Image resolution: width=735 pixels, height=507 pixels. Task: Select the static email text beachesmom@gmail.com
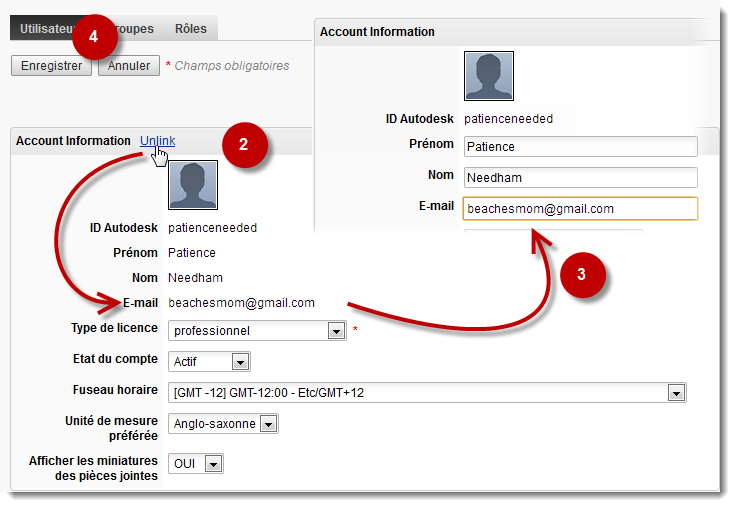click(241, 303)
